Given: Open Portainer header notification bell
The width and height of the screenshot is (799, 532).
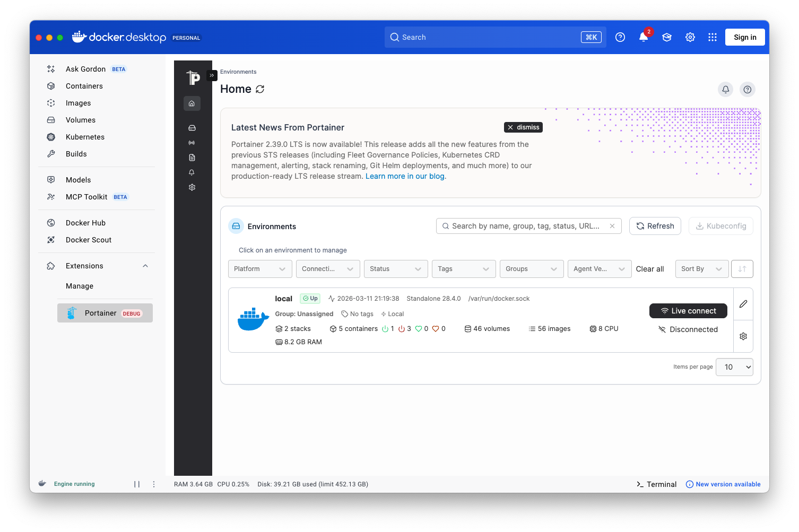Looking at the screenshot, I should 726,90.
